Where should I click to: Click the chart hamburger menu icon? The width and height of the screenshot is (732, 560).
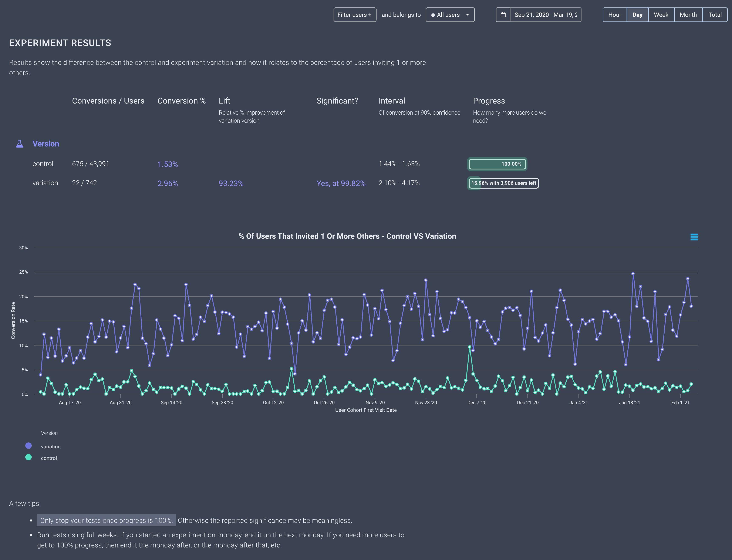tap(694, 237)
